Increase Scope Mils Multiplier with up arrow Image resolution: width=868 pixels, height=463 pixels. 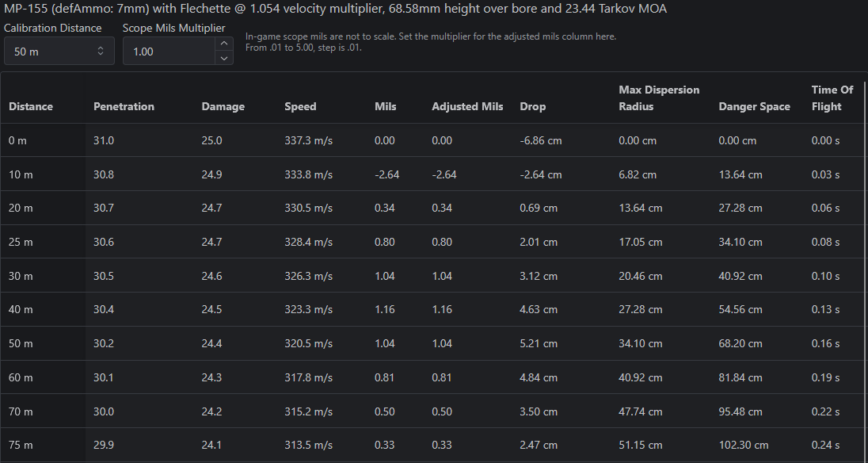[x=223, y=44]
